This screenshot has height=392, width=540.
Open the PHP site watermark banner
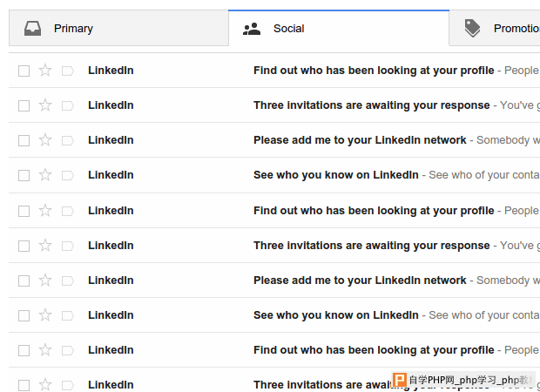click(464, 380)
